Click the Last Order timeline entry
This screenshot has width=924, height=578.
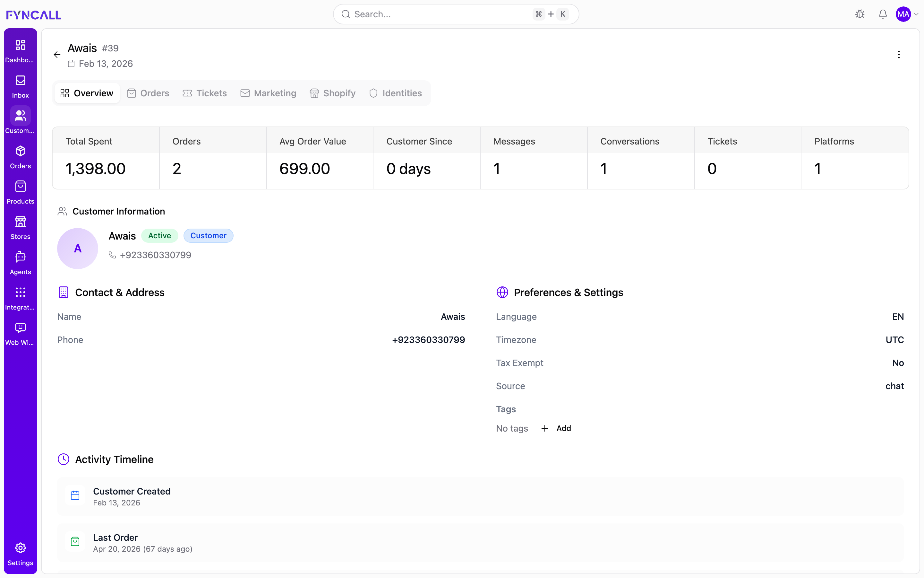[480, 542]
